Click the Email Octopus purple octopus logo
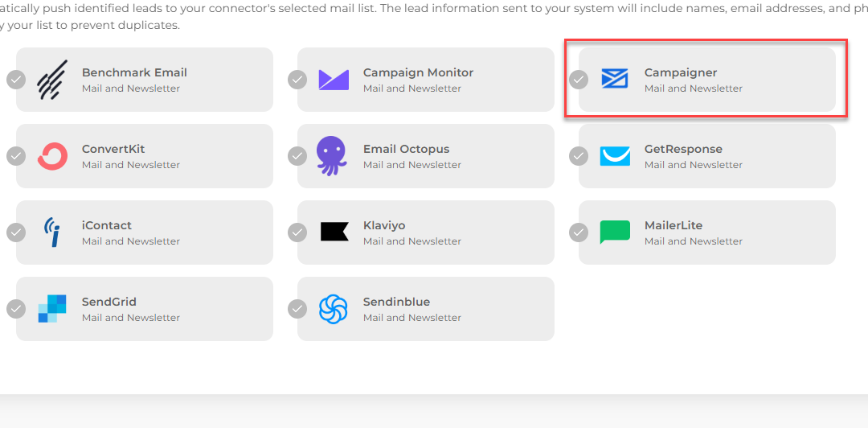This screenshot has width=868, height=428. (332, 156)
